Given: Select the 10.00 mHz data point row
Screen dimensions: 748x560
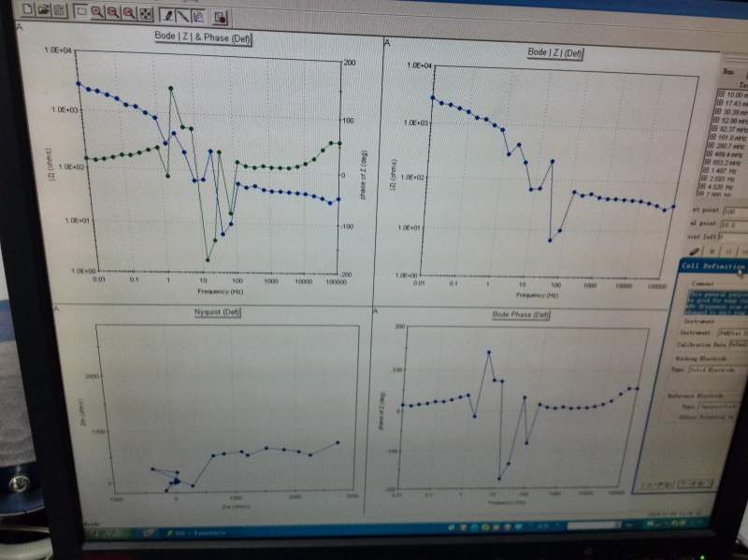Looking at the screenshot, I should [x=733, y=94].
